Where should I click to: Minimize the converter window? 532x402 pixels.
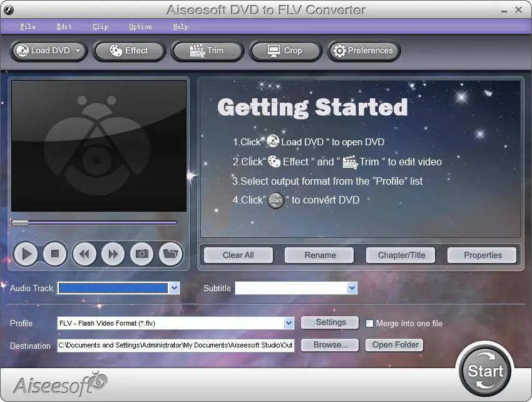click(x=504, y=11)
